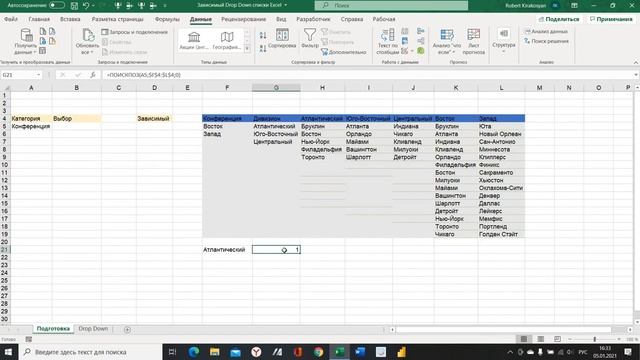This screenshot has width=640, height=360.
Task: Select cell B4 labeled Выбор
Action: (x=77, y=118)
